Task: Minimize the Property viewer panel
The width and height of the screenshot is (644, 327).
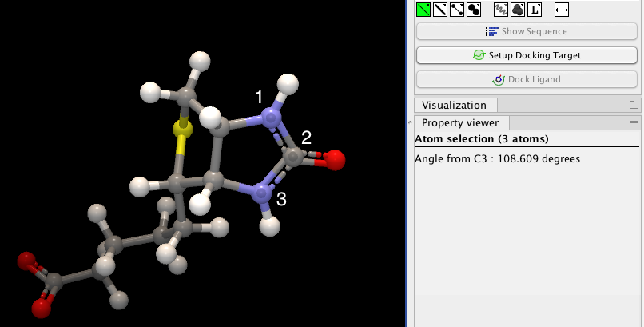Action: [634, 122]
